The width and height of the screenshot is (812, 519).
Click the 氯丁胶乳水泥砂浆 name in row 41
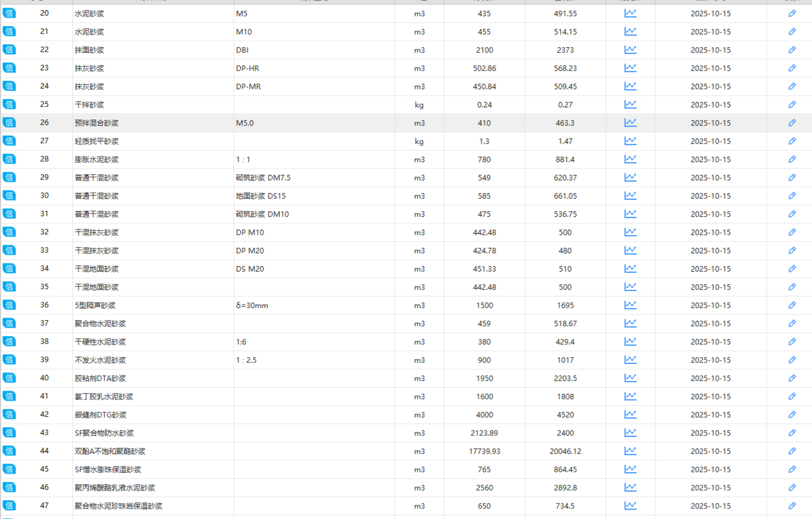tap(104, 397)
